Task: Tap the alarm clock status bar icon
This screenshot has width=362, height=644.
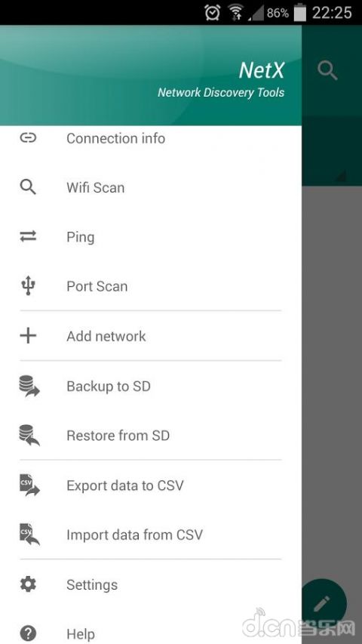Action: (x=212, y=13)
